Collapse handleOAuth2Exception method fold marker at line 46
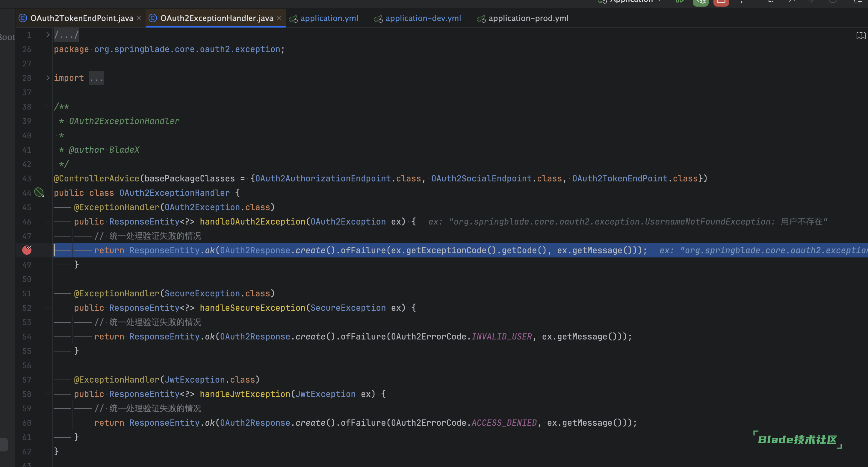868x467 pixels. [x=48, y=222]
